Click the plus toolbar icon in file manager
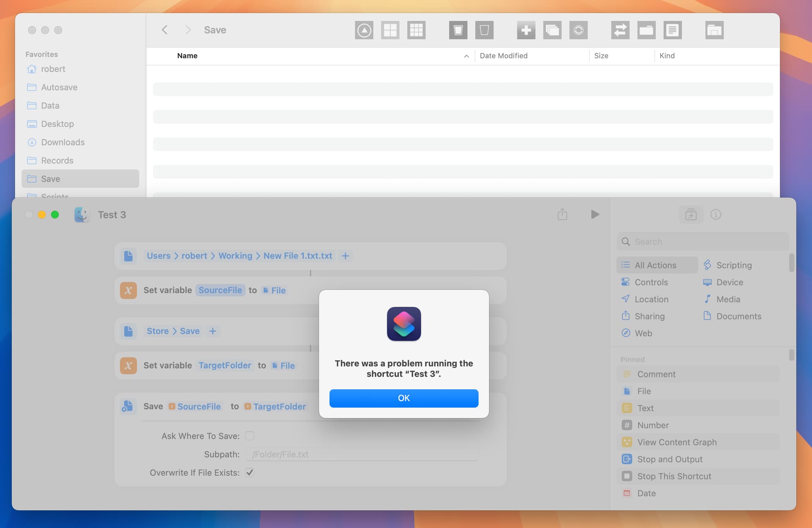The width and height of the screenshot is (812, 528). coord(526,30)
